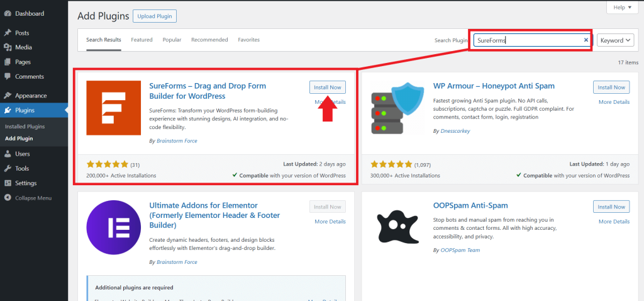The width and height of the screenshot is (644, 301).
Task: Install the WP Armour plugin
Action: click(611, 88)
